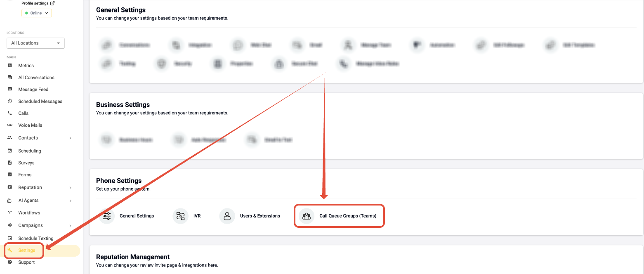Click the Metrics chart icon in sidebar
Screen dimensions: 644x274
click(10, 66)
